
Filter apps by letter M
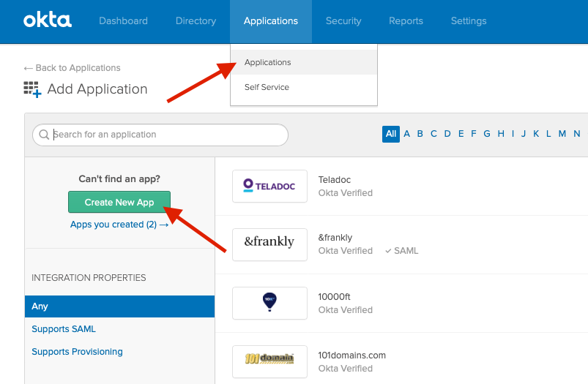562,134
